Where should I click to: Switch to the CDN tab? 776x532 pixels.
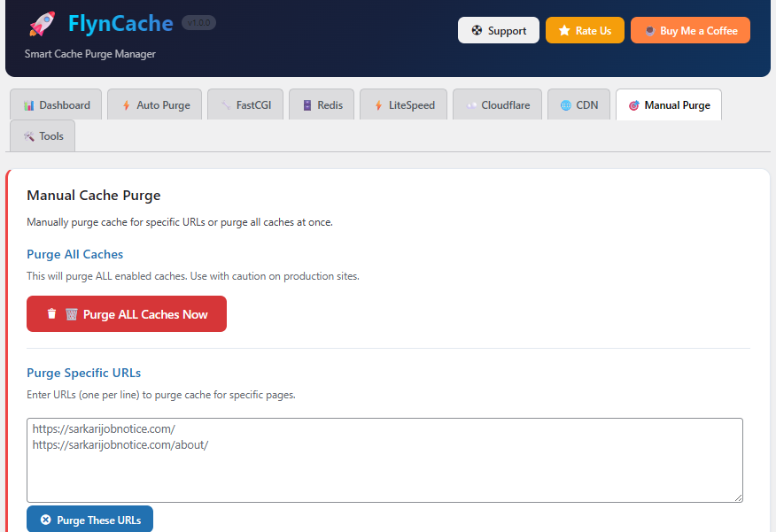click(579, 104)
